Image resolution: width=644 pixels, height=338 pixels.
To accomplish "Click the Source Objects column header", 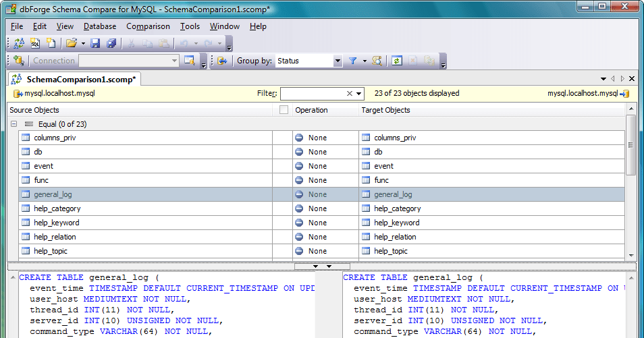I will [140, 110].
